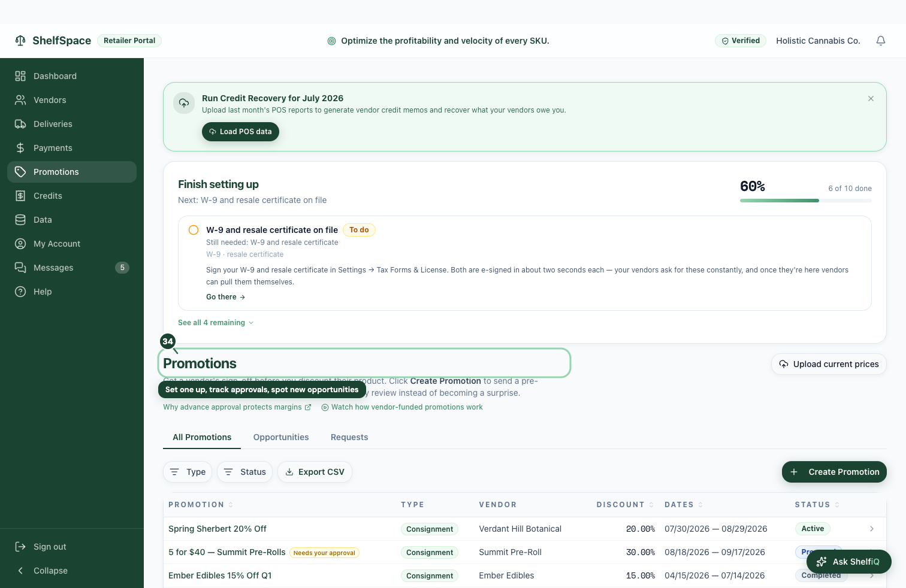906x588 pixels.
Task: Click the Upload current prices button
Action: [829, 364]
